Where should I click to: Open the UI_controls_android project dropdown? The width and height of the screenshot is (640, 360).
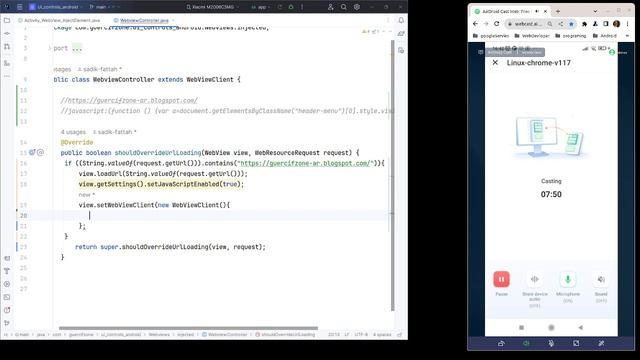[55, 7]
